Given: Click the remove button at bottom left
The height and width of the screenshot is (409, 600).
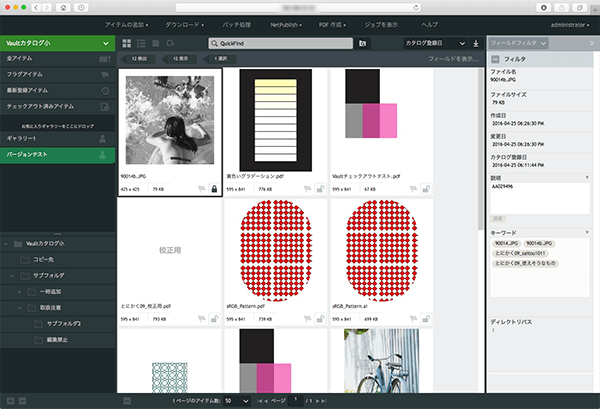Looking at the screenshot, I should tap(23, 401).
